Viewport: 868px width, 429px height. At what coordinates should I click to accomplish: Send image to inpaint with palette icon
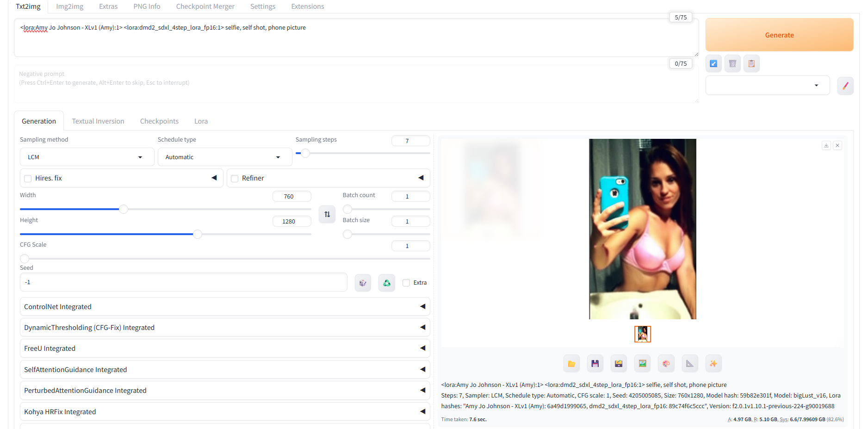(666, 364)
